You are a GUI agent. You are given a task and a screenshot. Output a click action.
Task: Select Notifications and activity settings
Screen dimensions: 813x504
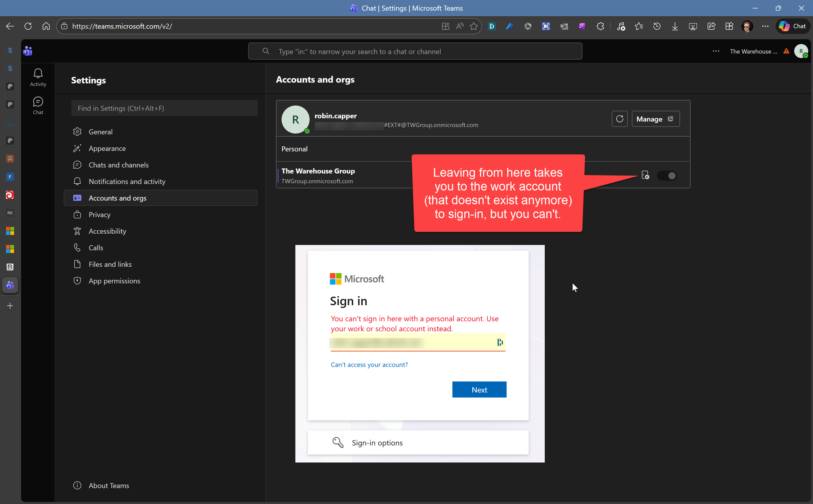click(x=127, y=181)
